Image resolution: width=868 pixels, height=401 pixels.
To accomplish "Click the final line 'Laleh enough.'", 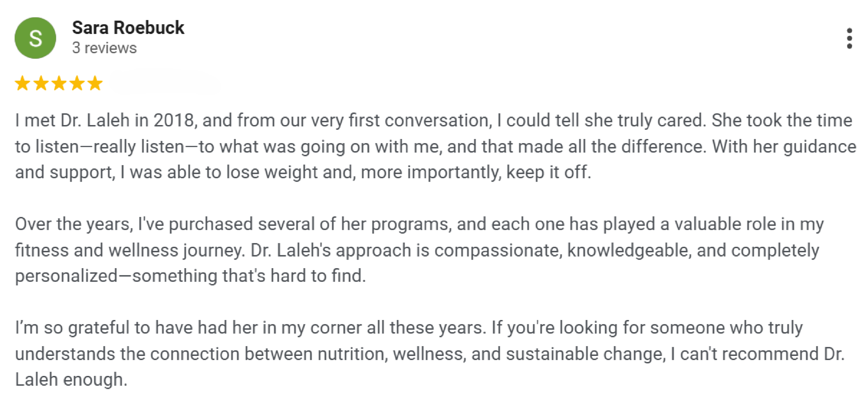I will point(71,380).
